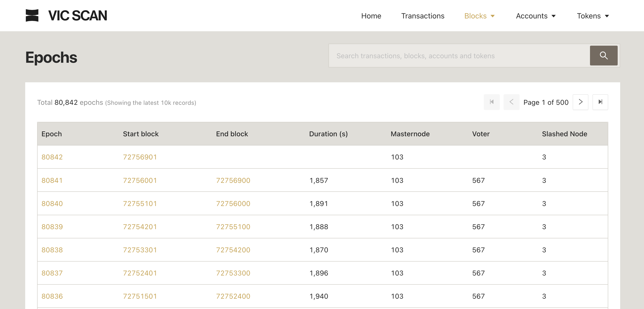Click the first page icon
644x309 pixels.
[x=491, y=102]
